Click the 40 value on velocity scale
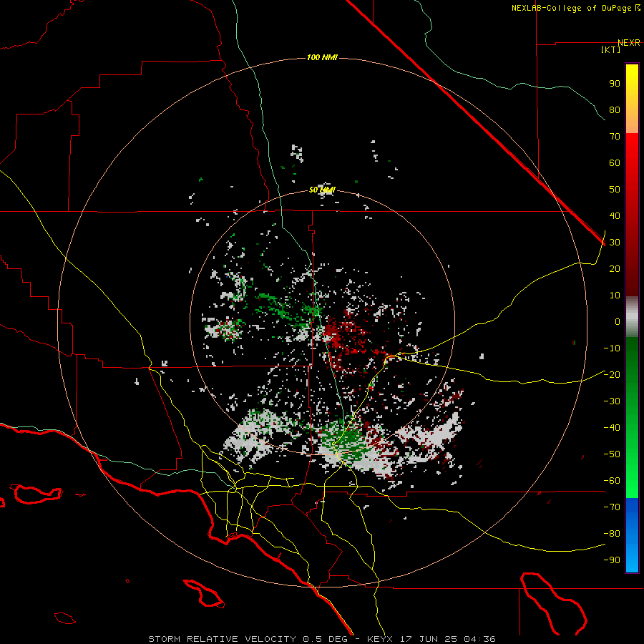This screenshot has width=644, height=644. (x=615, y=216)
